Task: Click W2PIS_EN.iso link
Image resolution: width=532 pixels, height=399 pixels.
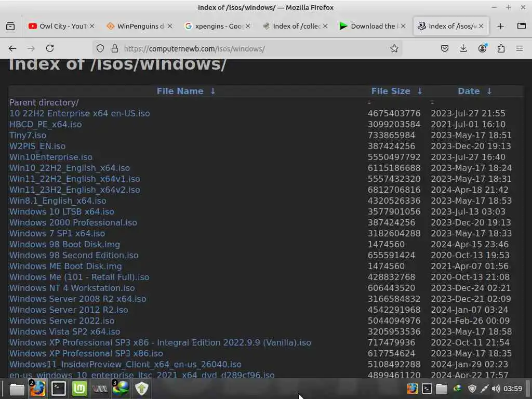Action: [37, 146]
